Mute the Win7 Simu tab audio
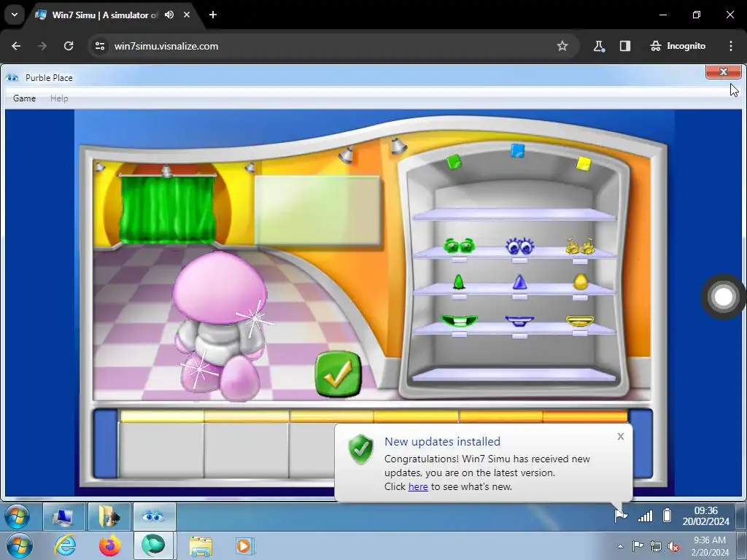 (x=169, y=15)
